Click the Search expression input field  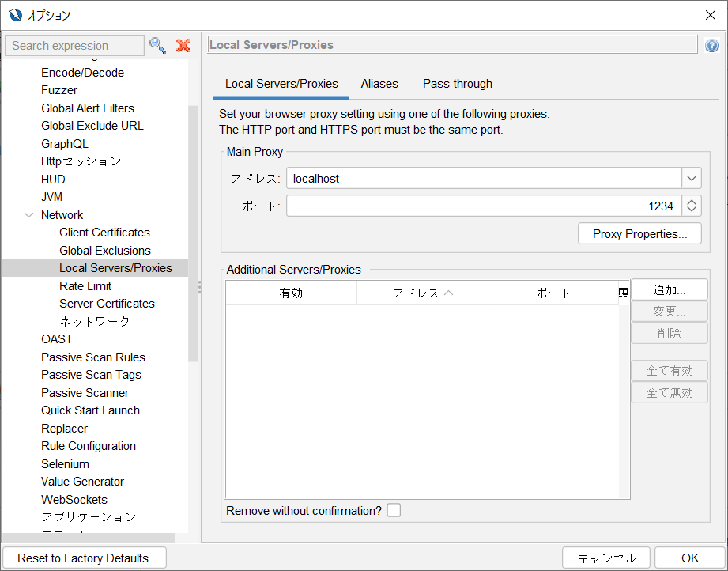(74, 46)
